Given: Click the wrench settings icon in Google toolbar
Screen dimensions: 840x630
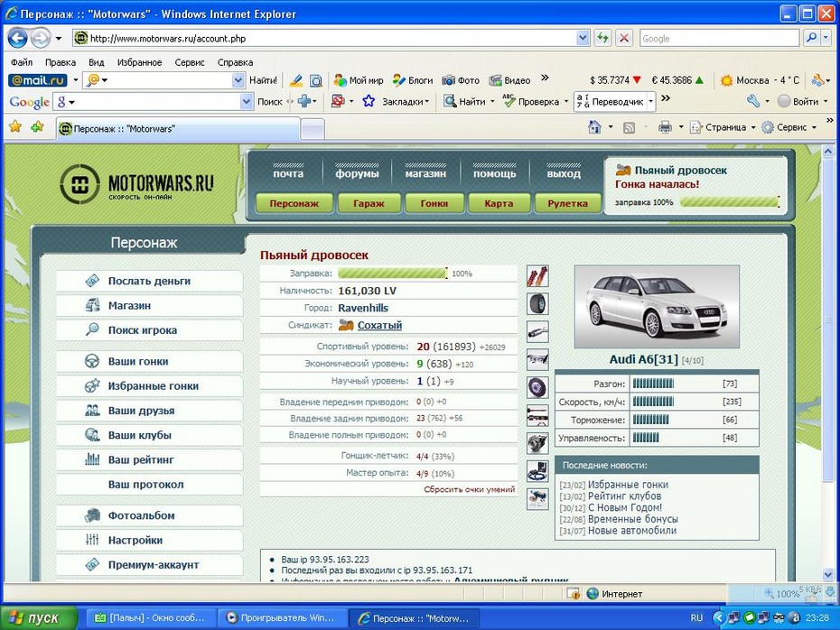Looking at the screenshot, I should 752,100.
